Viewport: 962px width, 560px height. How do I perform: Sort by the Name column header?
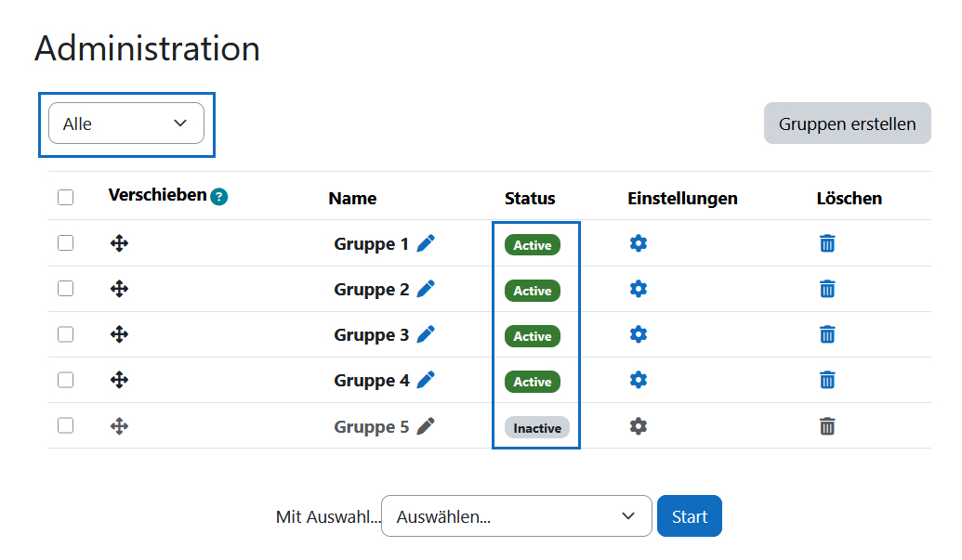(352, 198)
